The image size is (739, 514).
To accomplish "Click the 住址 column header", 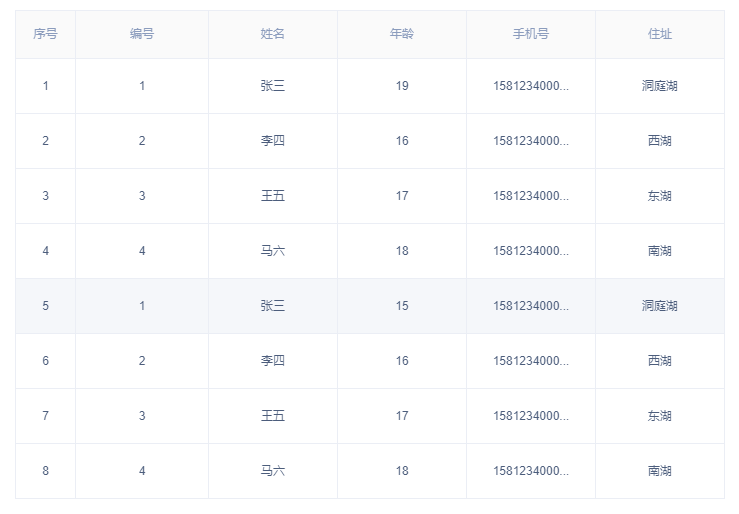I will (x=660, y=34).
